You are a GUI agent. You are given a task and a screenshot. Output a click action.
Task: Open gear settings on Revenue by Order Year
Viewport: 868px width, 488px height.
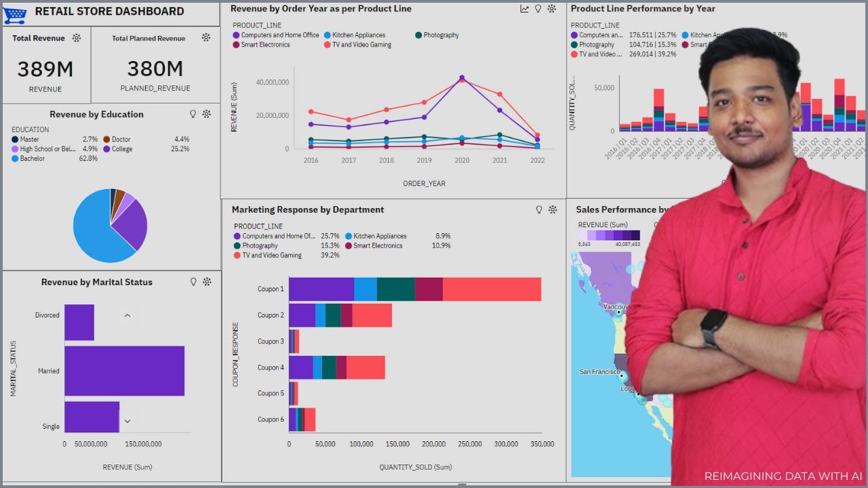coord(552,9)
